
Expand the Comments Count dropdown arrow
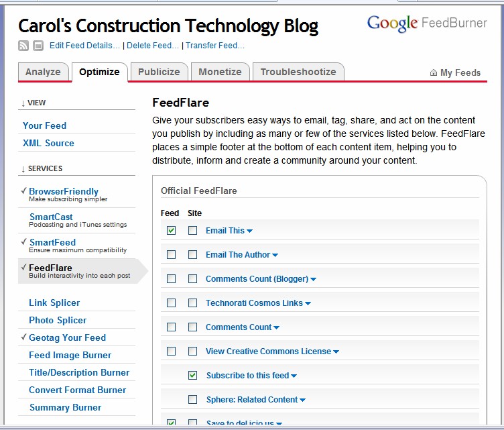276,327
